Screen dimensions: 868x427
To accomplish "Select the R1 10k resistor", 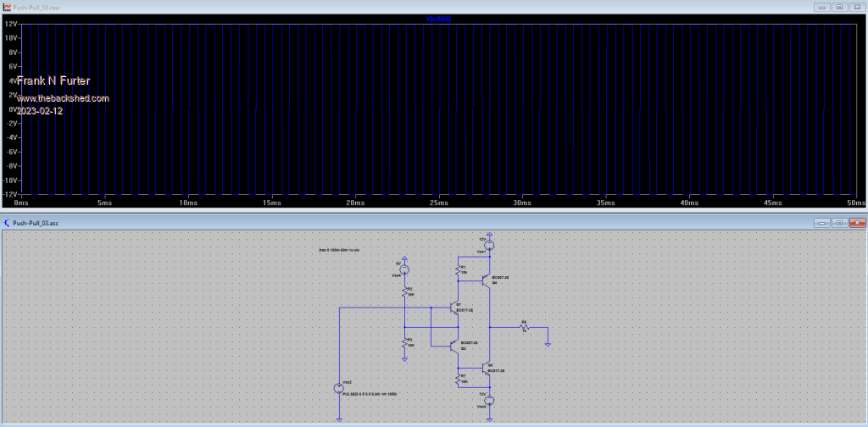I will click(459, 271).
